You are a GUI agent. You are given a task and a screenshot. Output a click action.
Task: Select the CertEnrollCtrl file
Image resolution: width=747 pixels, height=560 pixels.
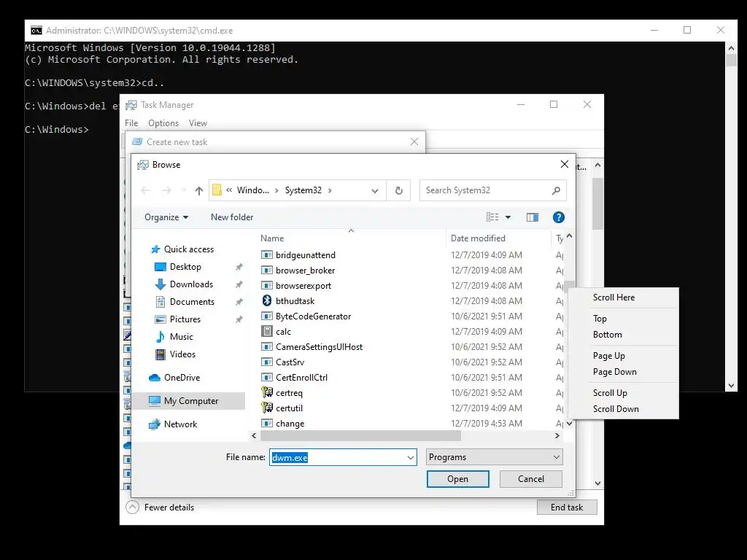301,377
